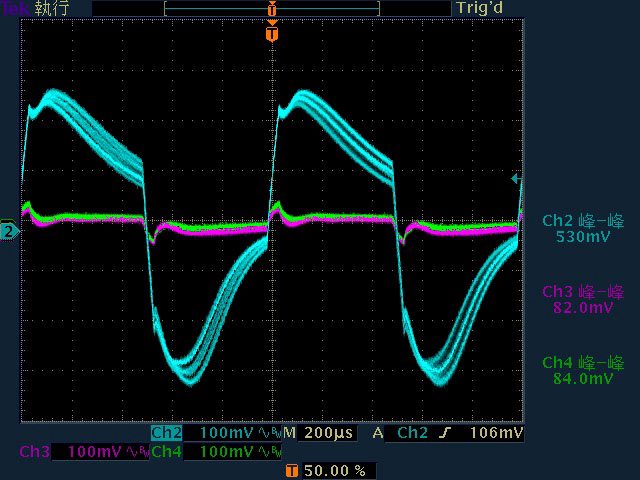Click the trigger level arrow on right edge
The width and height of the screenshot is (640, 480).
coord(515,179)
